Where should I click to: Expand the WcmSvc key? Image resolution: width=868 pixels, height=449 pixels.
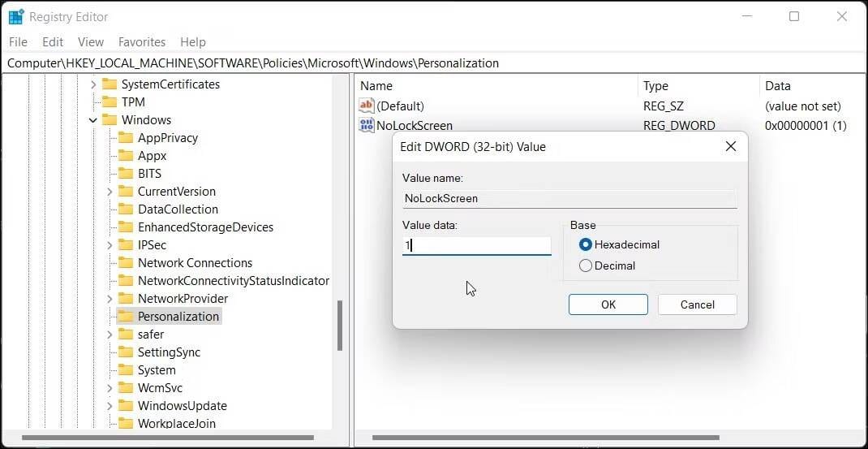point(109,388)
